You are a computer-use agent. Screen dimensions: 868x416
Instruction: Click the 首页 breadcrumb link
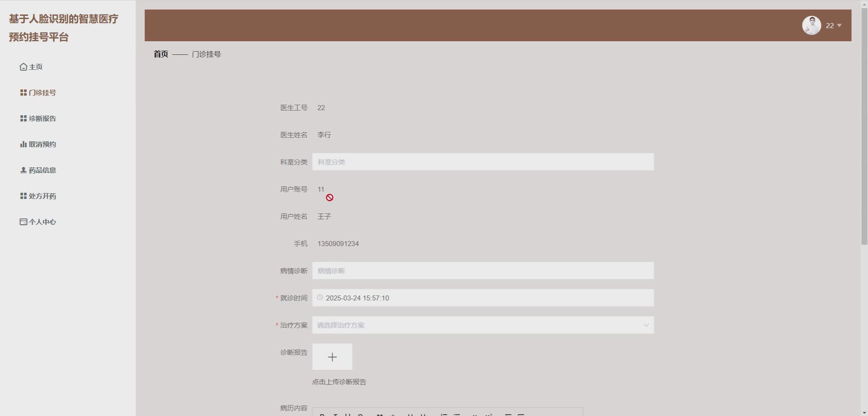click(x=160, y=54)
